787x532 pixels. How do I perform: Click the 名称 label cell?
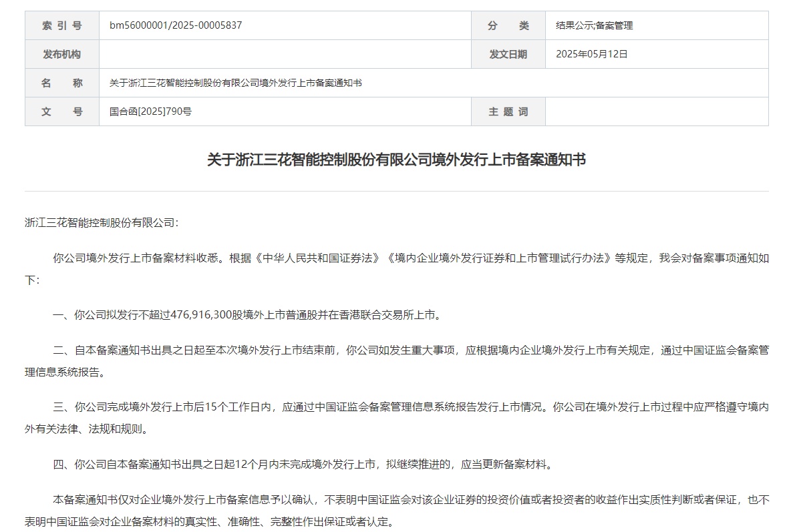coord(61,83)
